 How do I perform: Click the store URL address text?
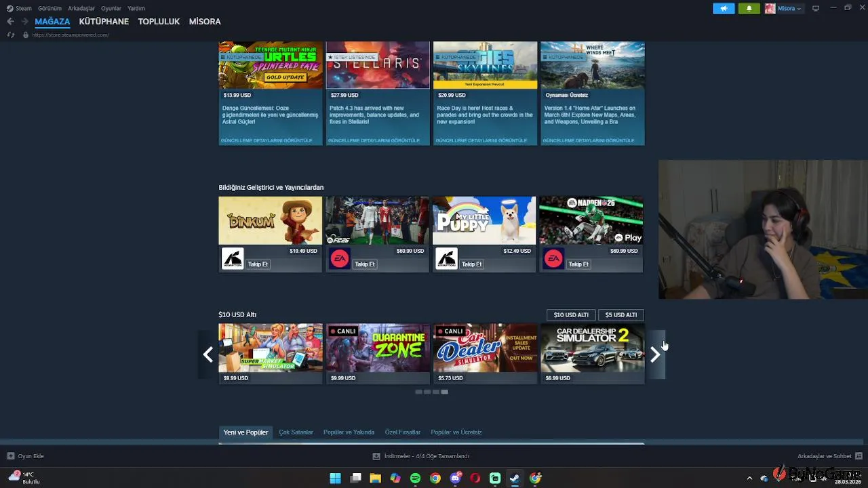click(x=71, y=35)
